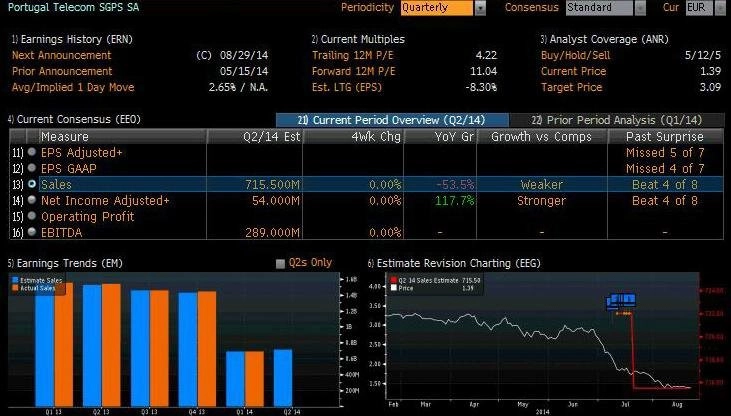The height and width of the screenshot is (416, 731).
Task: Click the Past Surprise column header
Action: click(x=665, y=137)
